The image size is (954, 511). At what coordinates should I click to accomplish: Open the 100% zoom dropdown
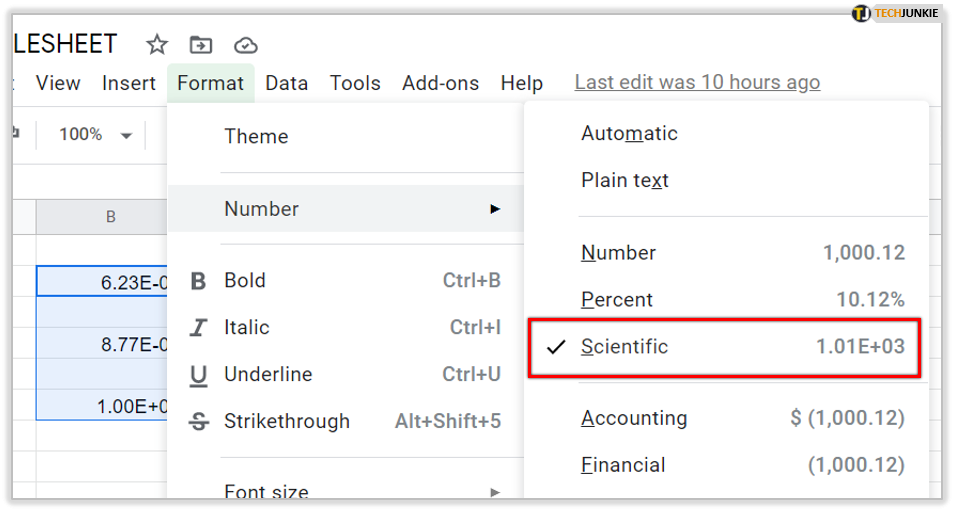tap(95, 135)
